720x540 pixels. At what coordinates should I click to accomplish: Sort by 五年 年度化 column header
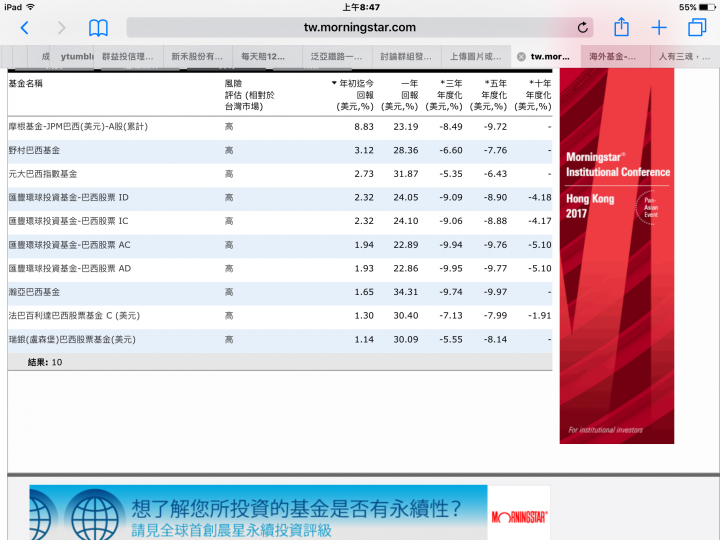[x=488, y=95]
